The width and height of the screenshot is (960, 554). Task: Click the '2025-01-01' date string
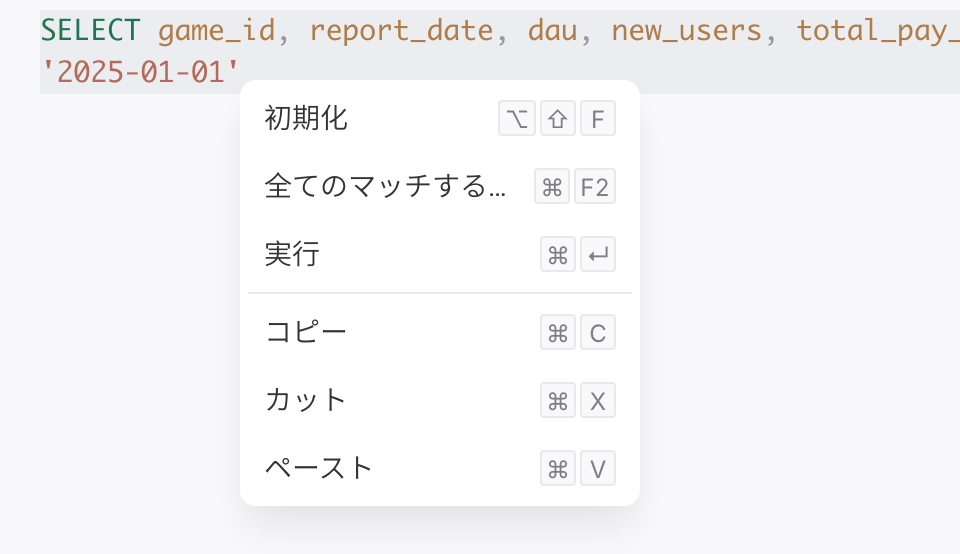click(140, 72)
